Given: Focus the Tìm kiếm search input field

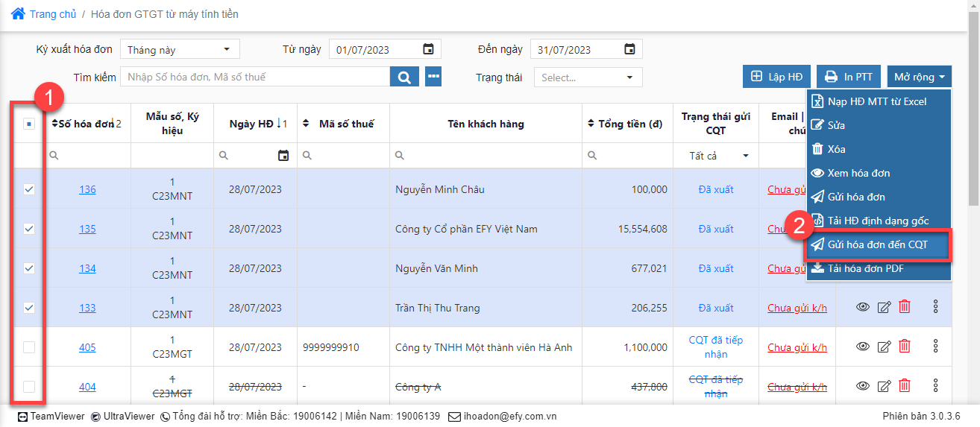Looking at the screenshot, I should click(255, 77).
